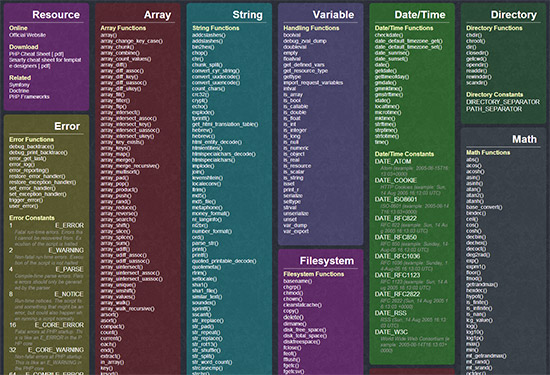
Task: Download the PHP Cheat Sheet pdf
Action: (36, 54)
